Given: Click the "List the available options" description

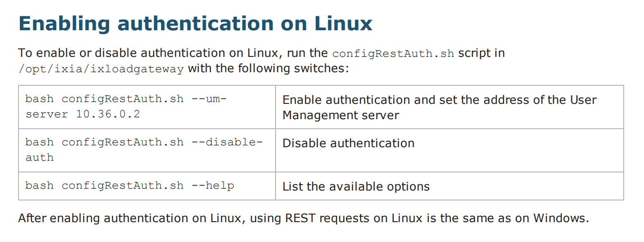Looking at the screenshot, I should pos(356,186).
